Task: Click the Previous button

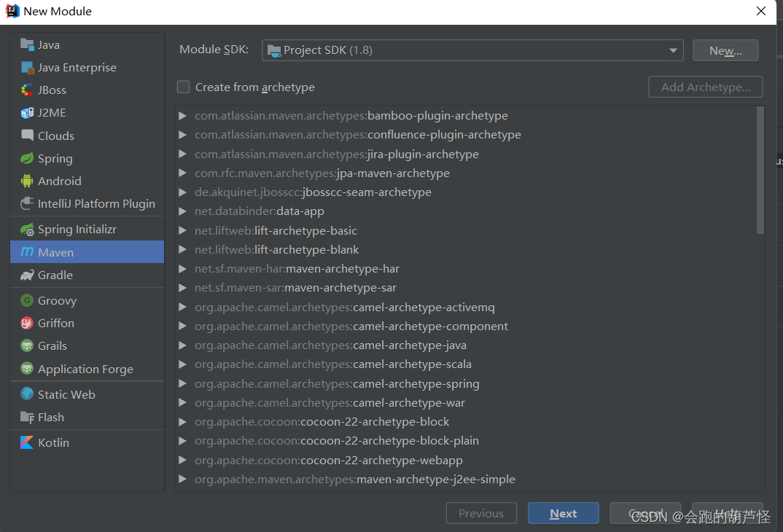Action: tap(481, 513)
